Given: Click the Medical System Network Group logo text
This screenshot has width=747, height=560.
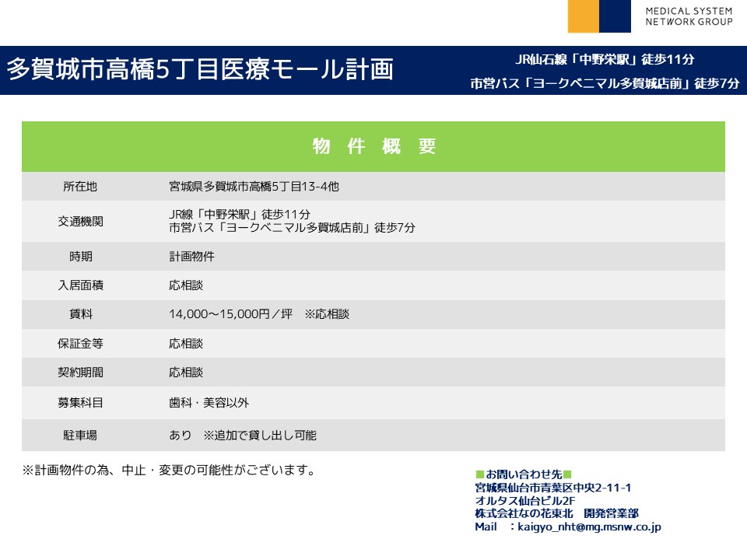Looking at the screenshot, I should (x=689, y=16).
